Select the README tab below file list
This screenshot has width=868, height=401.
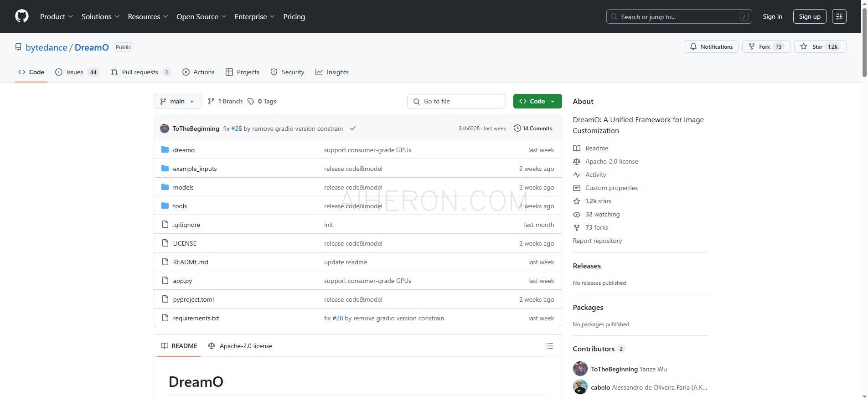tap(179, 346)
